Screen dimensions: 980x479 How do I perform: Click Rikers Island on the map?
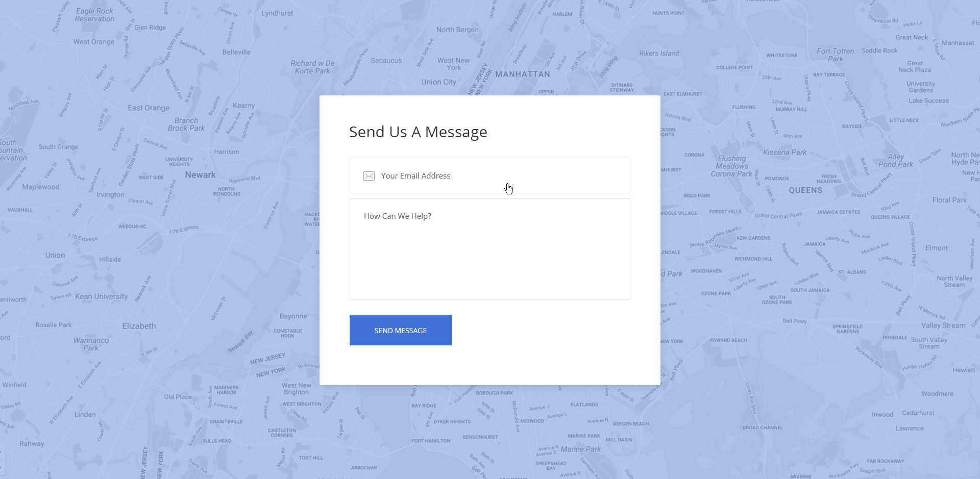pyautogui.click(x=659, y=53)
